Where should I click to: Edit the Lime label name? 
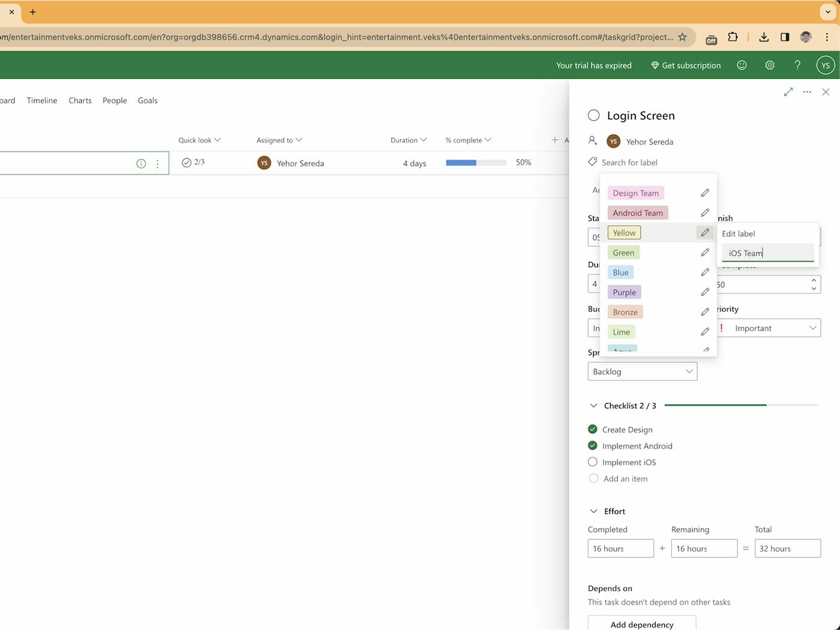tap(705, 331)
